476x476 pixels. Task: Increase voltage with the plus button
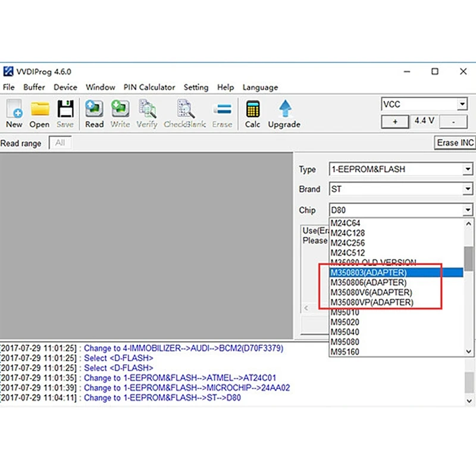(x=395, y=122)
